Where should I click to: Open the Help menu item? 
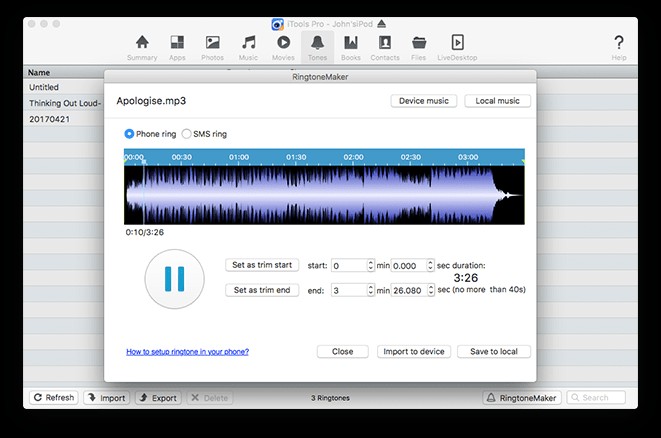618,46
